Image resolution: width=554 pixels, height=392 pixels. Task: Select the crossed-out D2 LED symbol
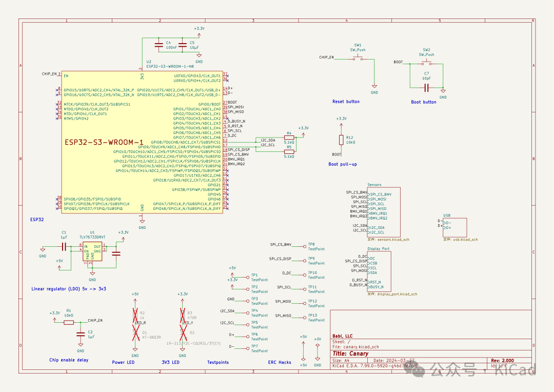[183, 333]
